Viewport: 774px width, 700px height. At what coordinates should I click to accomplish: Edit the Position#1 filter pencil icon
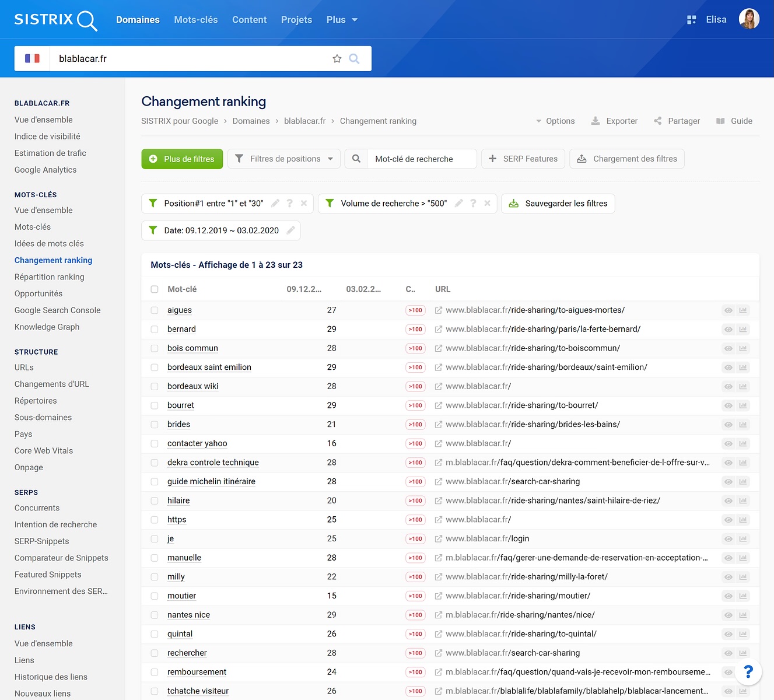(x=275, y=203)
